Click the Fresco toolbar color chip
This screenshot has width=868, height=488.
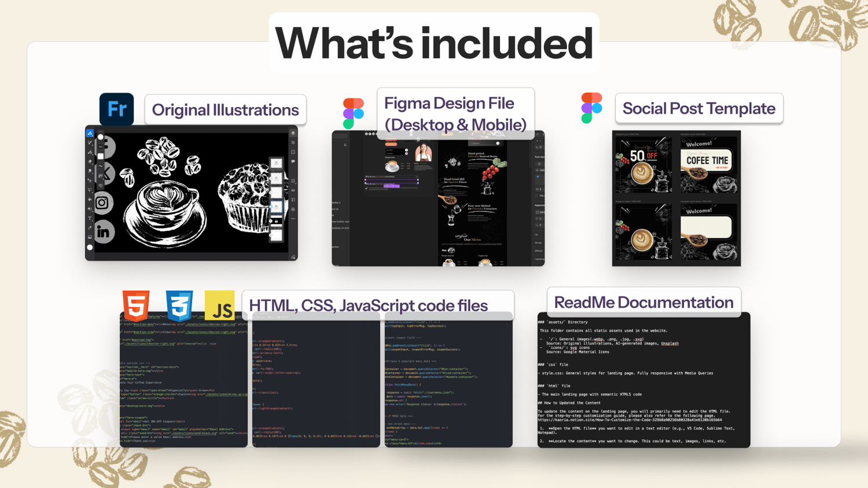[x=90, y=247]
